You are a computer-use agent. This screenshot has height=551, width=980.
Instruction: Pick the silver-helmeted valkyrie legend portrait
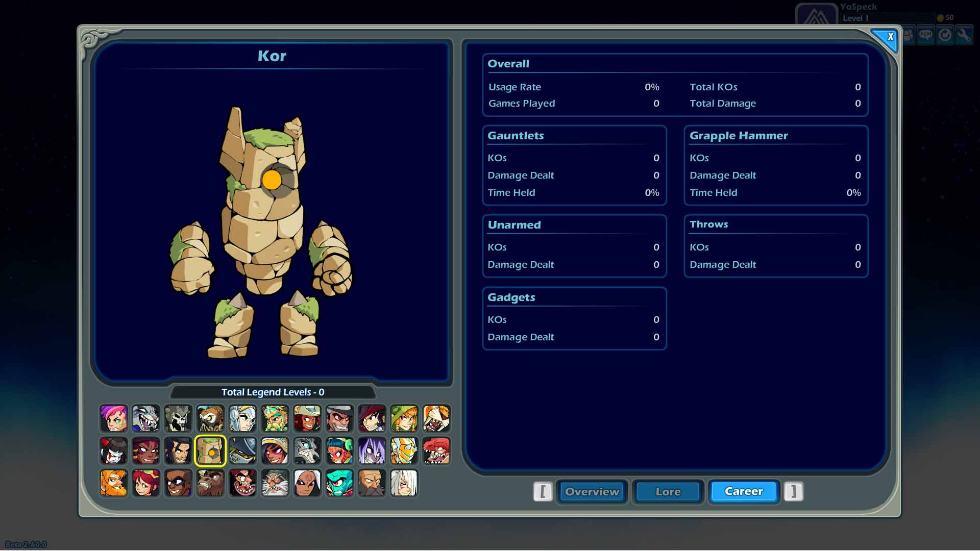point(242,418)
